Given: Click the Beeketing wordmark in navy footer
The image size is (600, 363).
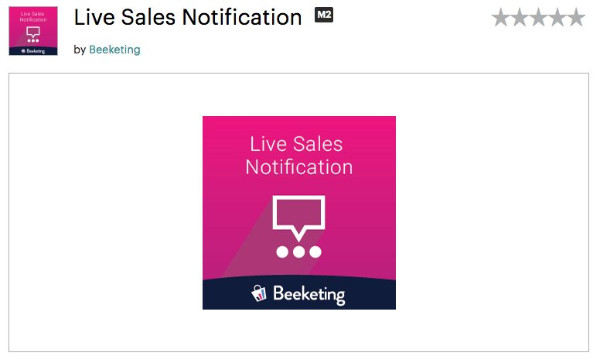Looking at the screenshot, I should click(x=309, y=295).
